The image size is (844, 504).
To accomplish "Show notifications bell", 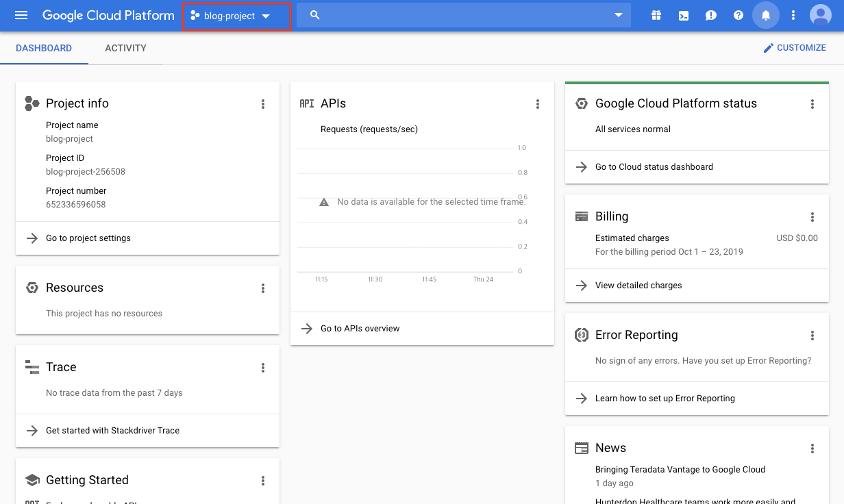I will [766, 15].
